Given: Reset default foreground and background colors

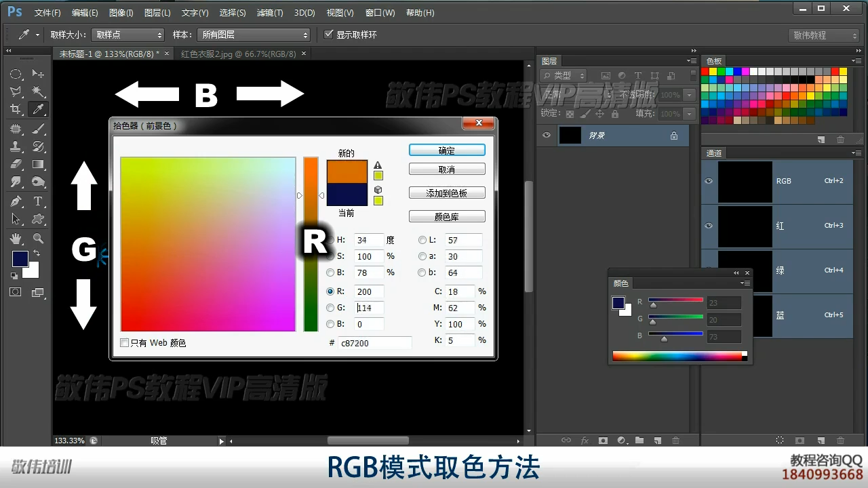Looking at the screenshot, I should (14, 276).
